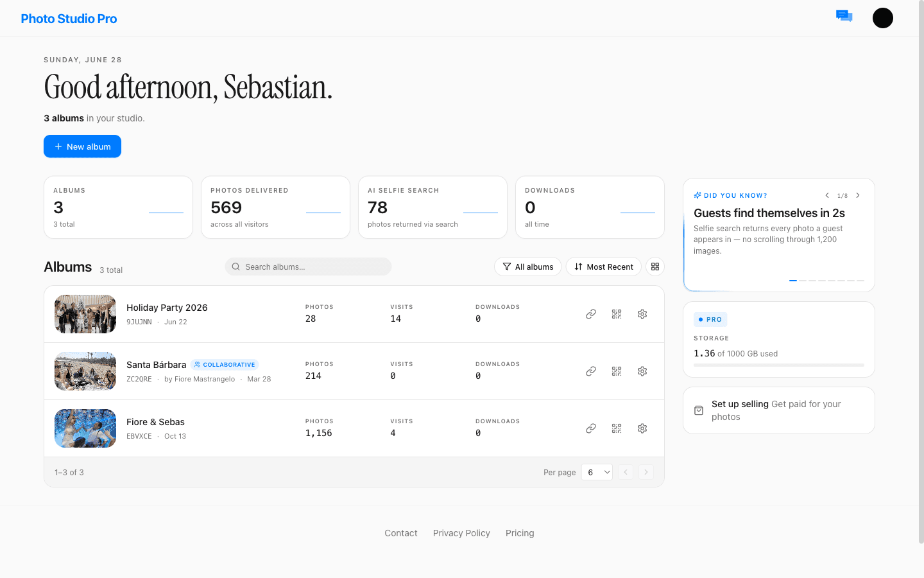Screen dimensions: 924x578
Task: Click the AI Selfie Search stat card
Action: click(x=432, y=207)
